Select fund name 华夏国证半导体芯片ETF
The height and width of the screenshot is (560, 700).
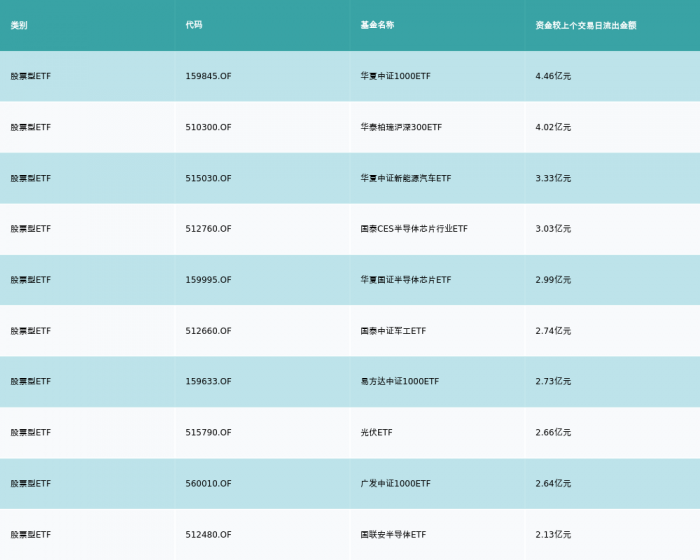click(406, 280)
